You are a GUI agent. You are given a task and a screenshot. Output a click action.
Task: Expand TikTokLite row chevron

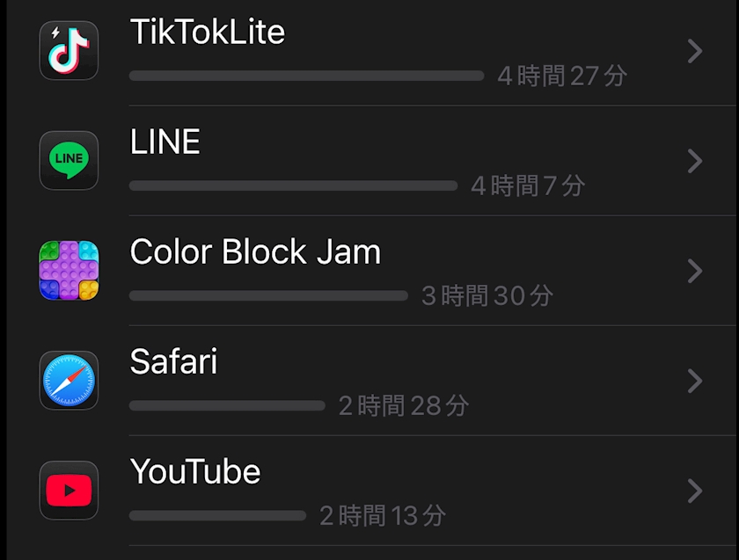695,51
